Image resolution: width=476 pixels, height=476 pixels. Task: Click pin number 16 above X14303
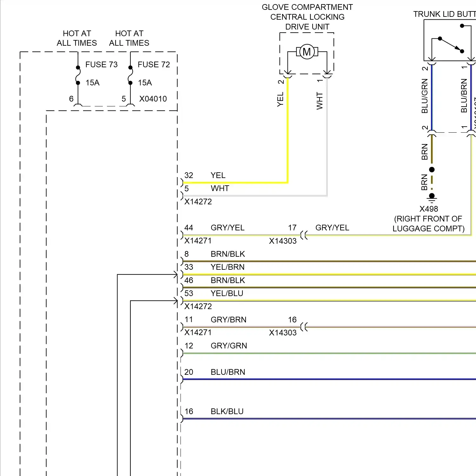[292, 320]
